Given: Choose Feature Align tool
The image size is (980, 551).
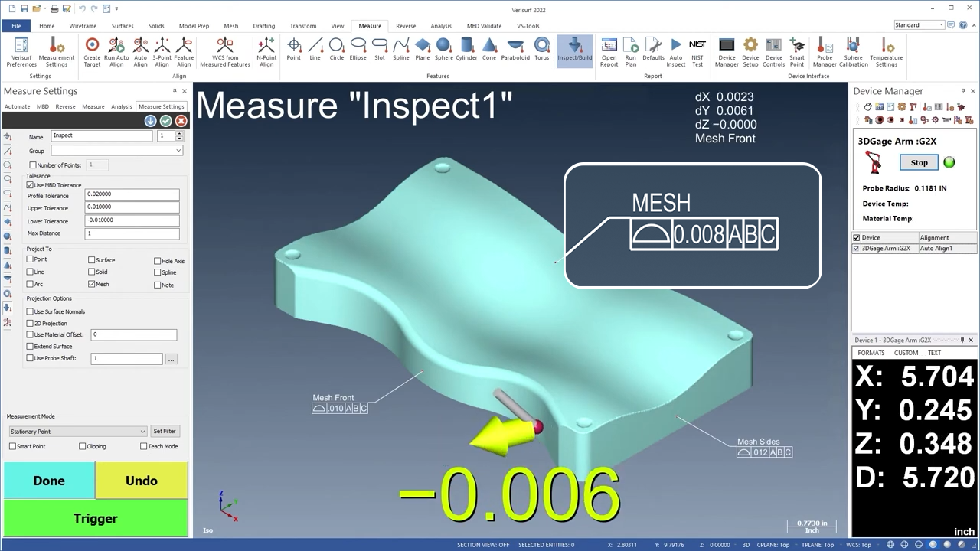Looking at the screenshot, I should (184, 52).
